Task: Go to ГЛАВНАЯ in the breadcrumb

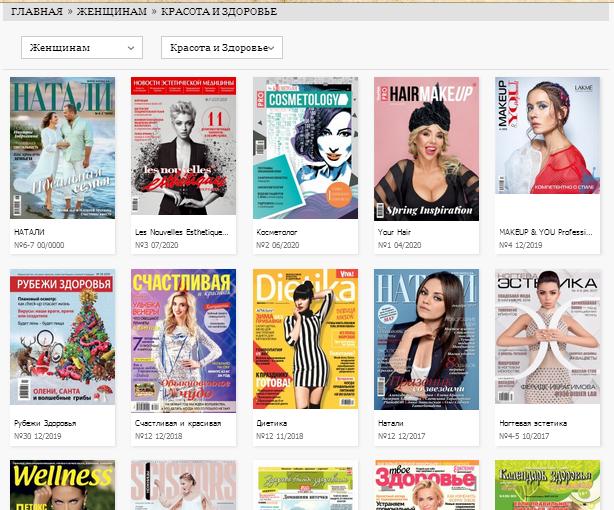Action: point(42,11)
